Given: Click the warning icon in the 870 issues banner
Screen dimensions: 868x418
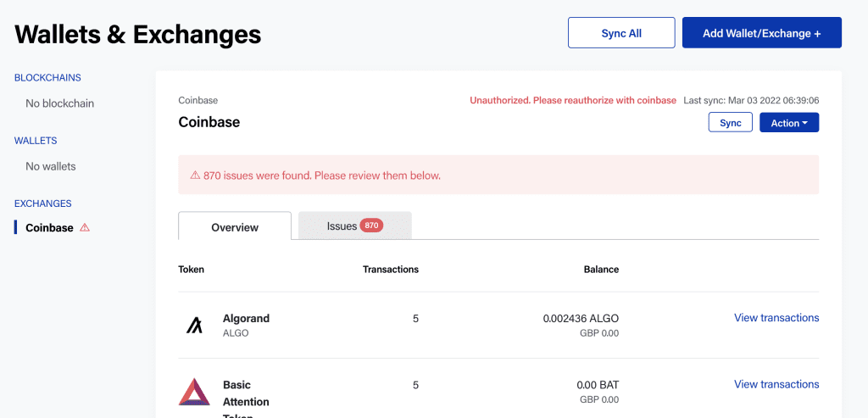Looking at the screenshot, I should pyautogui.click(x=195, y=176).
